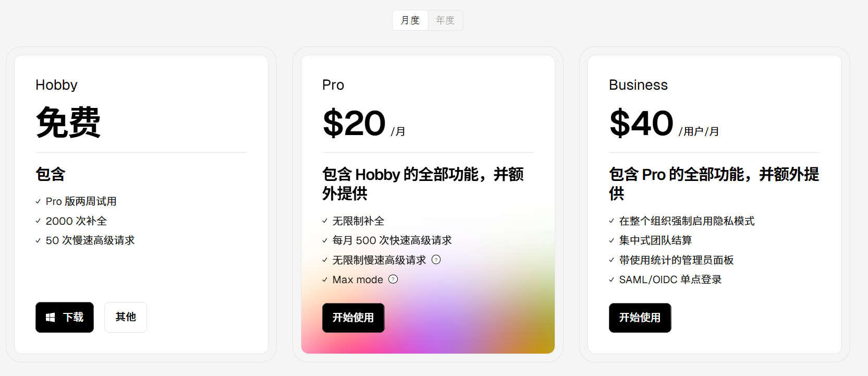Click the Pro plan title
The image size is (868, 376).
[333, 84]
